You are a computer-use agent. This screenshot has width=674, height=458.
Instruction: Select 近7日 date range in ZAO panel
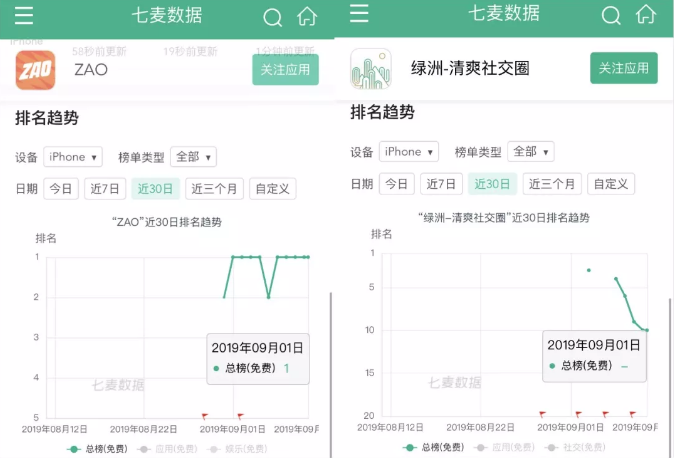click(105, 189)
